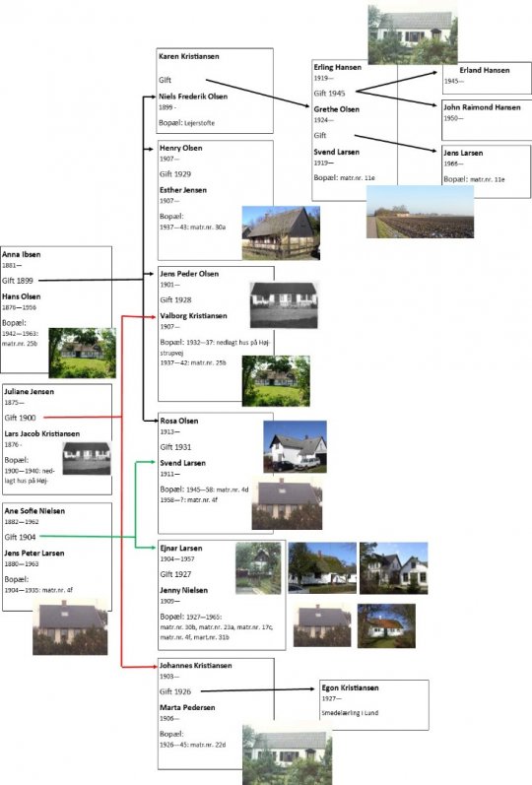Image resolution: width=532 pixels, height=785 pixels.
Task: Select the Erling Hansen name label
Action: 338,67
